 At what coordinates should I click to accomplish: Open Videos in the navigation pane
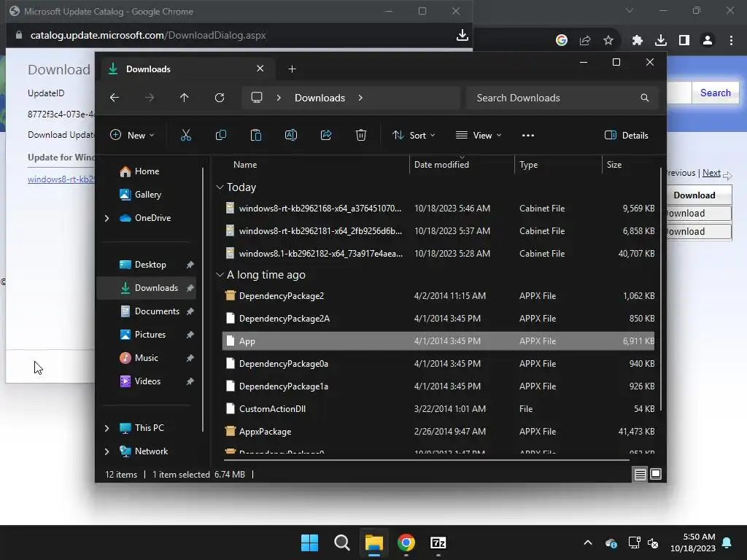click(147, 381)
